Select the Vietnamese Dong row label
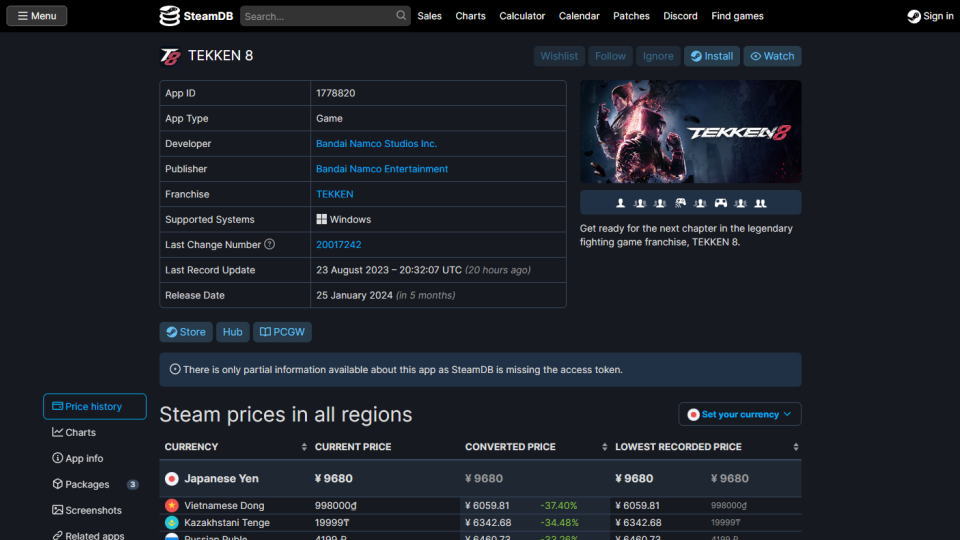Viewport: 960px width, 540px height. click(x=224, y=506)
